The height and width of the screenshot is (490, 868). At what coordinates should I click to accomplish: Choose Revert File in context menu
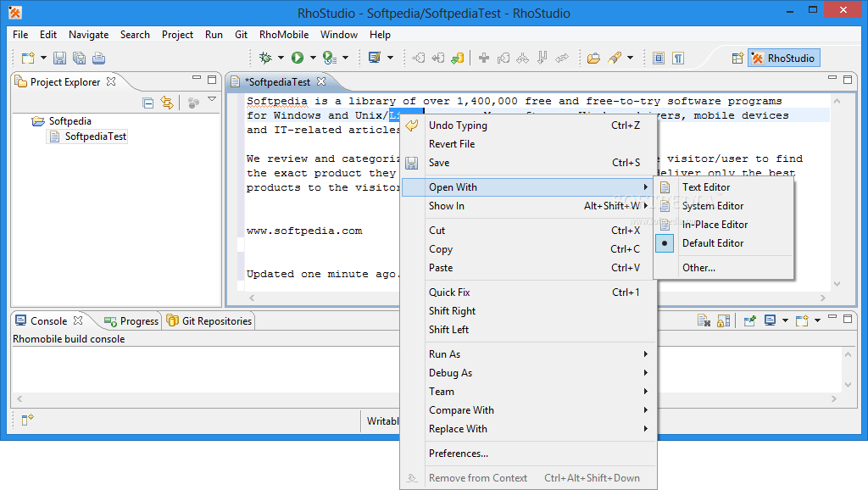coord(529,144)
